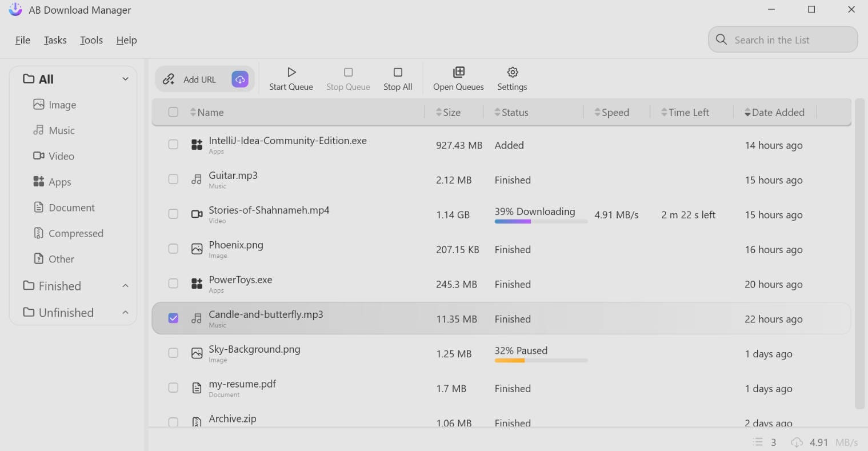This screenshot has width=868, height=451.
Task: Click the purple cloud download icon
Action: 240,79
